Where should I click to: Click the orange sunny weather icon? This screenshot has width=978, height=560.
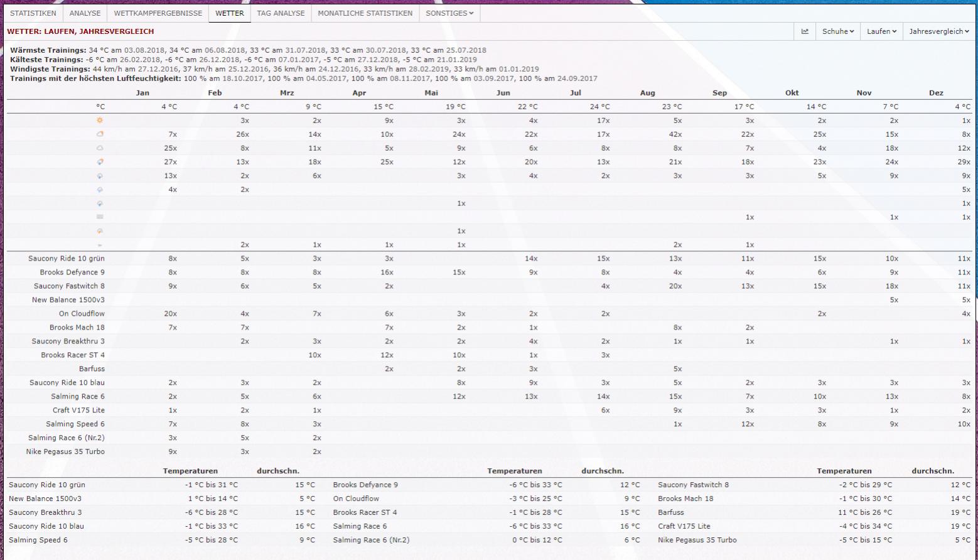click(x=100, y=121)
